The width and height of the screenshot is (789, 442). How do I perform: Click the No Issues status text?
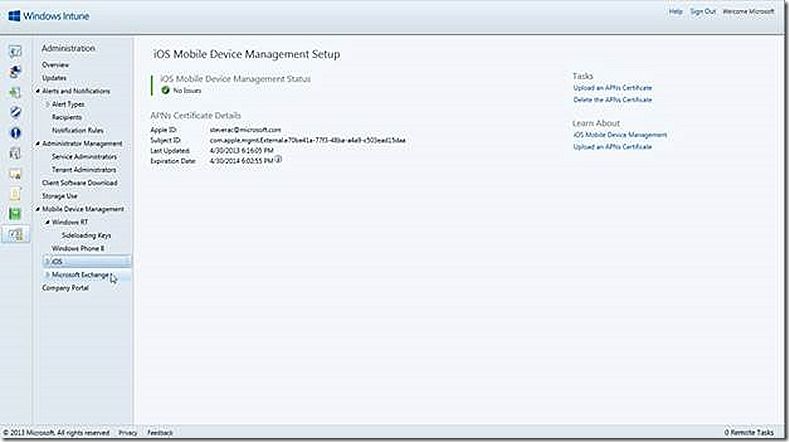point(187,91)
